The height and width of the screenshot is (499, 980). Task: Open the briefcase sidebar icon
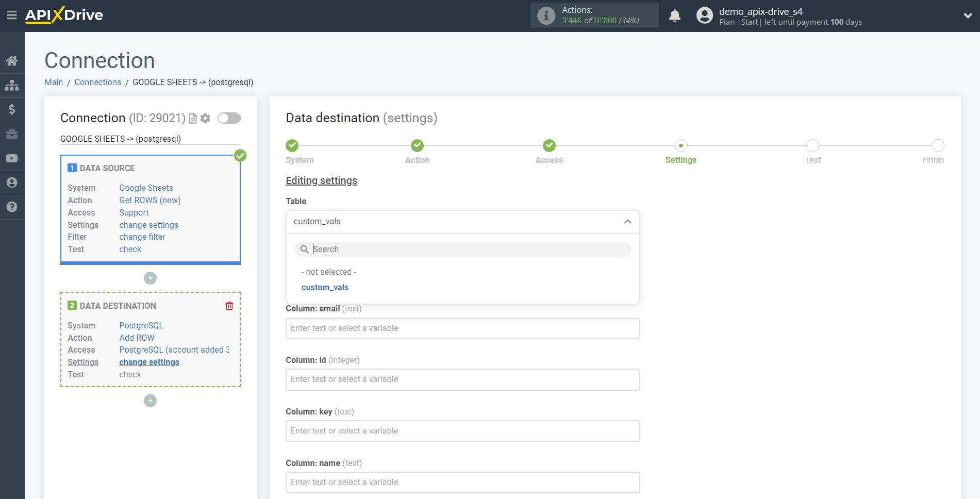click(12, 134)
